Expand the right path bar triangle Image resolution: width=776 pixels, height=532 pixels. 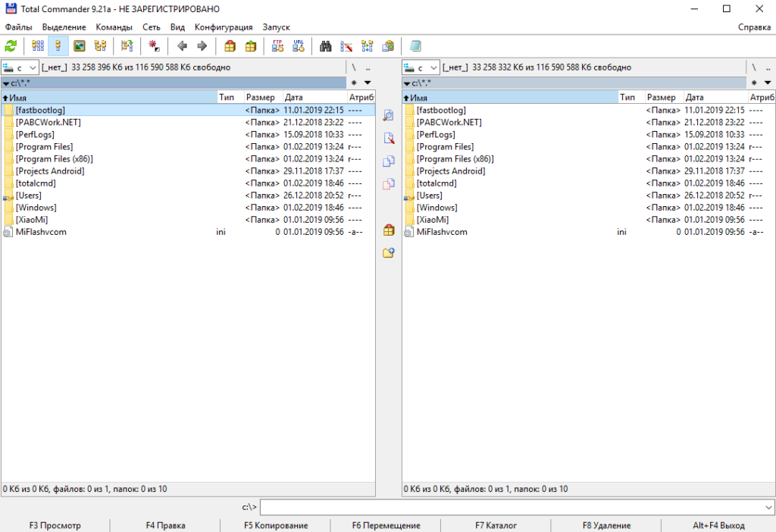tap(407, 83)
